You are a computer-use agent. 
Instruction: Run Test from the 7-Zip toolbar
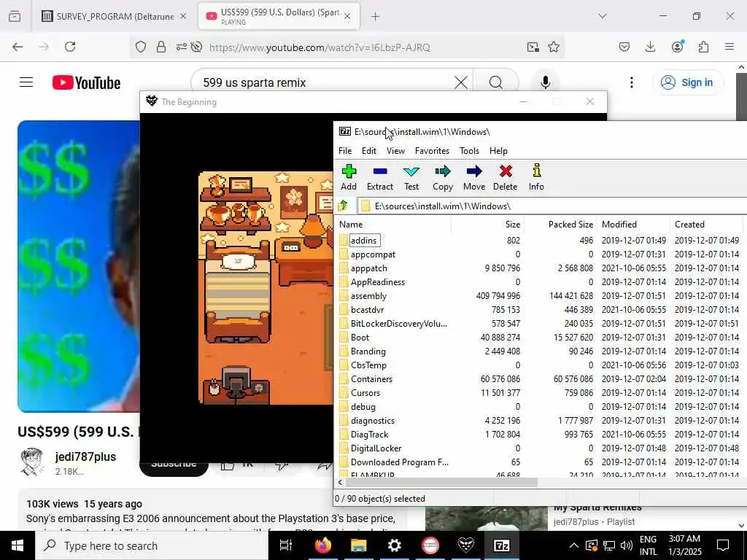pos(411,178)
